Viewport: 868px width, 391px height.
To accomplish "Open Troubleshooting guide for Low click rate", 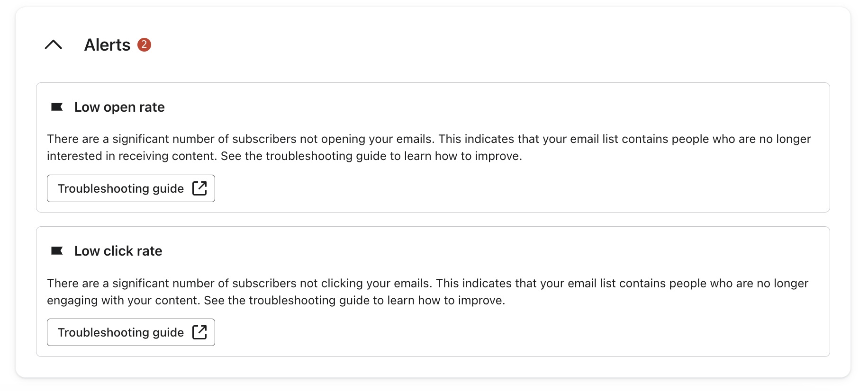I will (x=121, y=332).
